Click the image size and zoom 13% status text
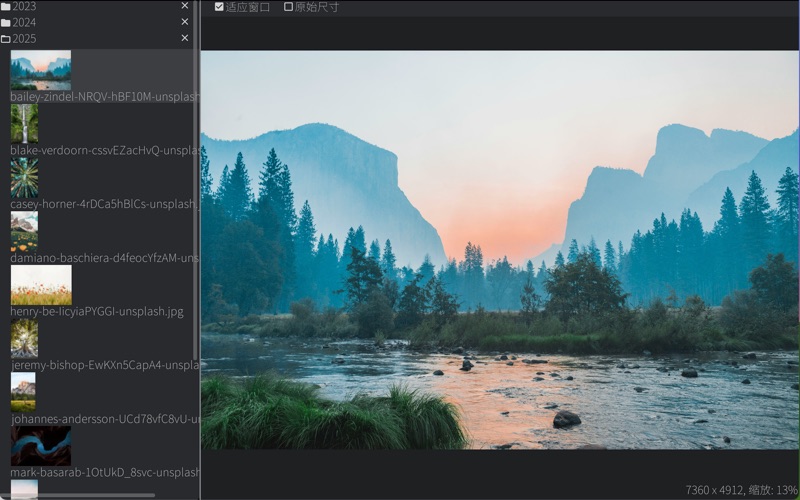 point(741,490)
